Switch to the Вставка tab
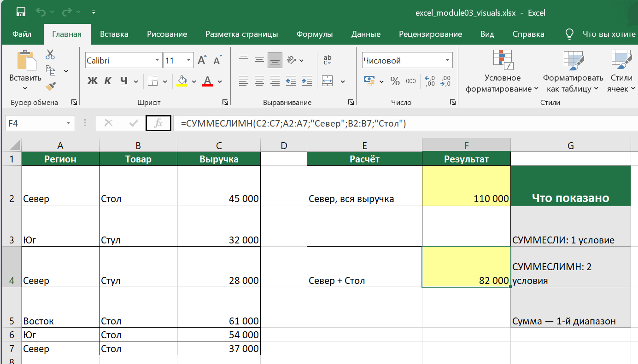Image resolution: width=638 pixels, height=364 pixels. pyautogui.click(x=114, y=34)
